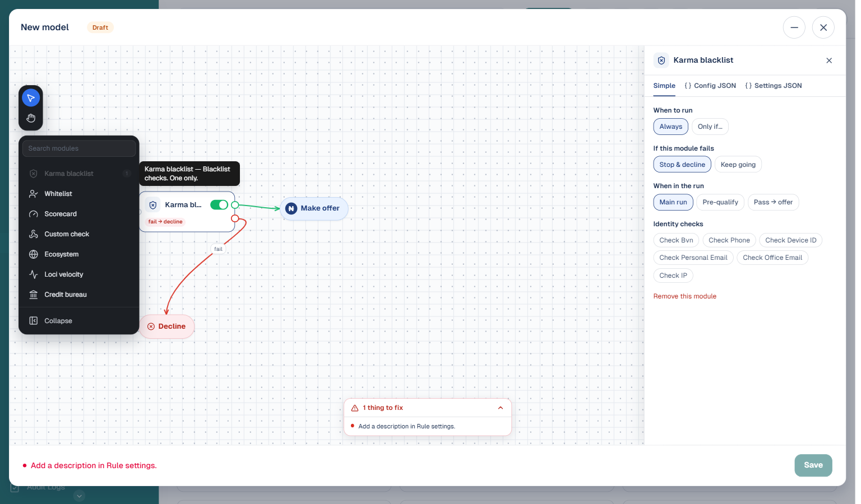The height and width of the screenshot is (504, 861).
Task: Focus the Search modules input field
Action: click(79, 148)
